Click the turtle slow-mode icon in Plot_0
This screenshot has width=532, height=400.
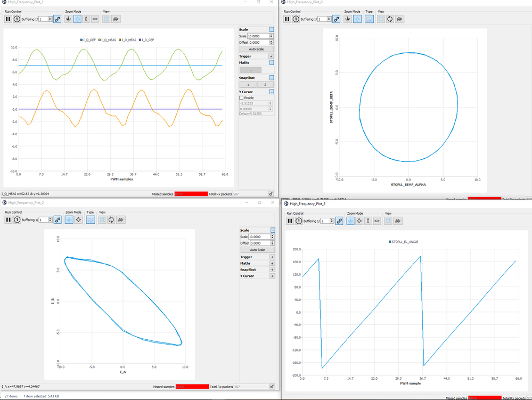click(399, 19)
